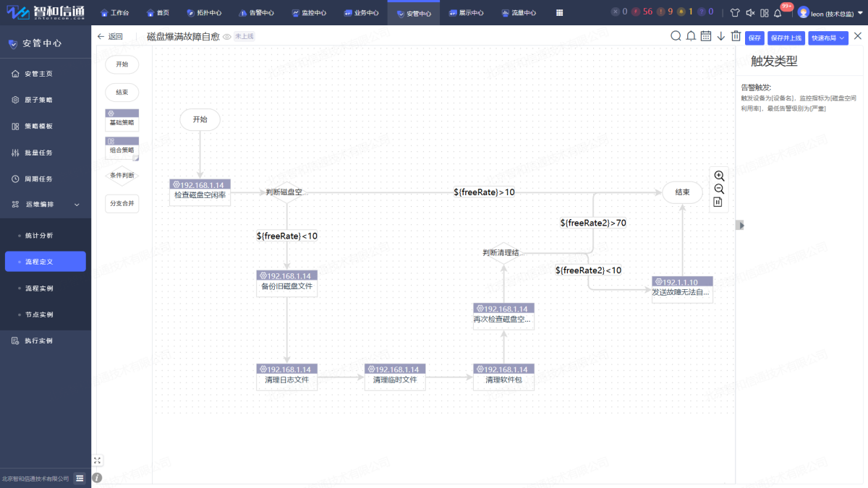
Task: Open notifications bell with 99+ badge
Action: [778, 13]
